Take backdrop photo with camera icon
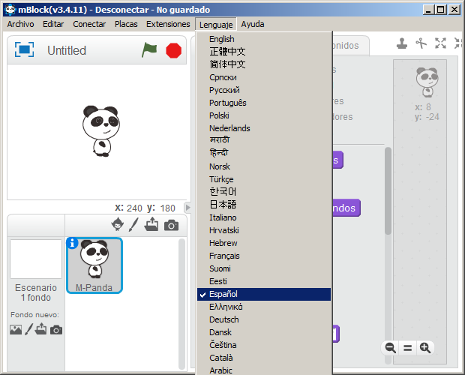 point(56,330)
